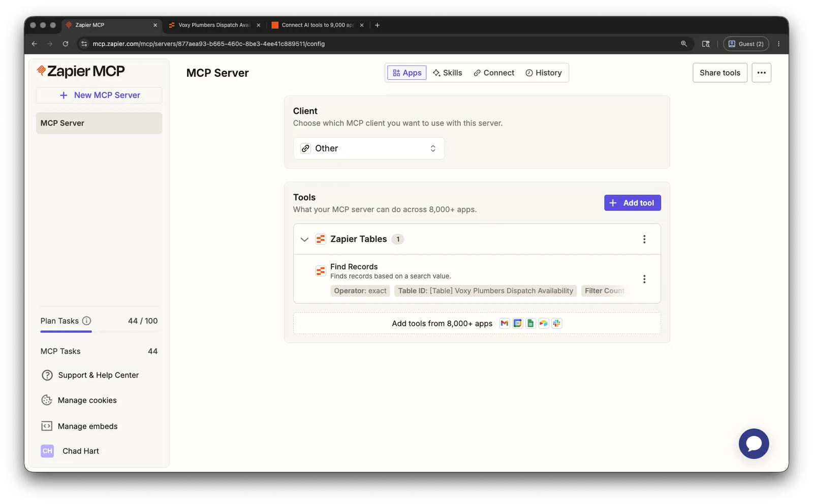Click the Find Records tool title
Viewport: 813px width, 504px height.
354,267
